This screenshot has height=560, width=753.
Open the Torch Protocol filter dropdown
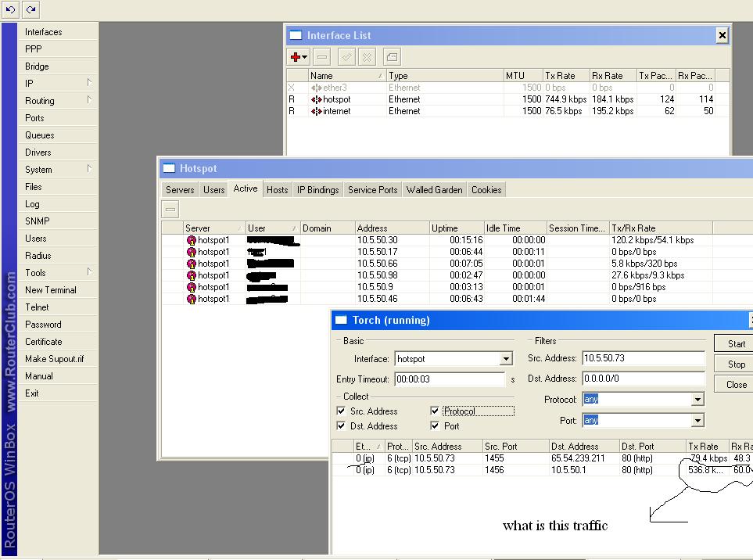(697, 400)
